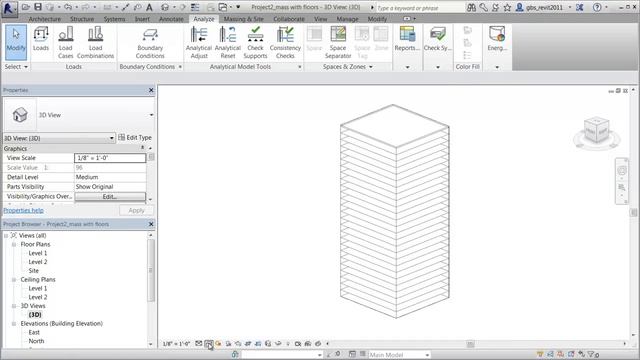Expand Spaces & Zones panel dropdown
640x360 pixels.
tap(347, 67)
